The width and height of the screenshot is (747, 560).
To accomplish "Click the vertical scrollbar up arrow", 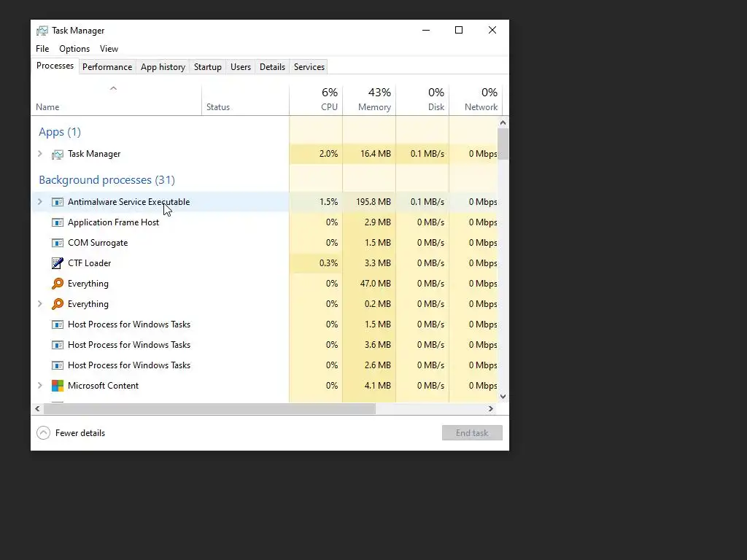I will [x=503, y=122].
